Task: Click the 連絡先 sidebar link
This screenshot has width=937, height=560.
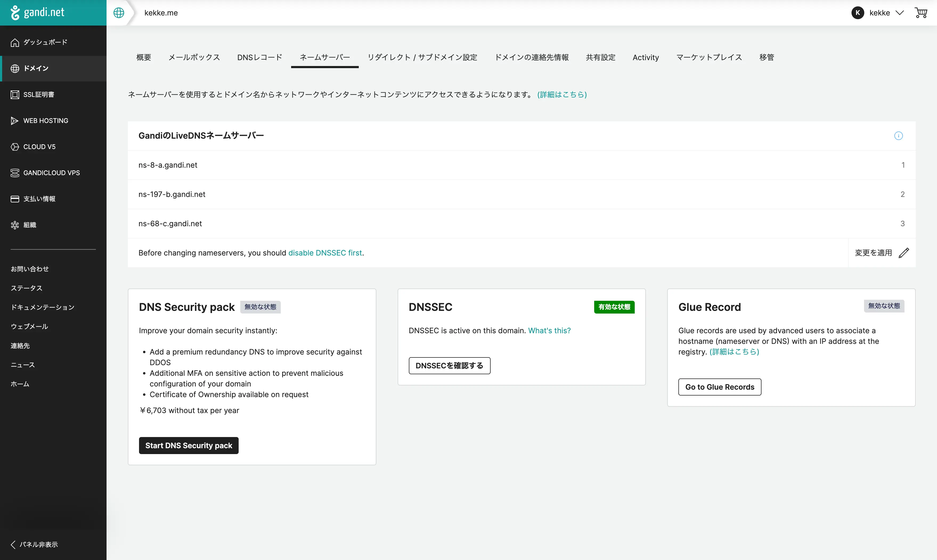Action: 20,346
